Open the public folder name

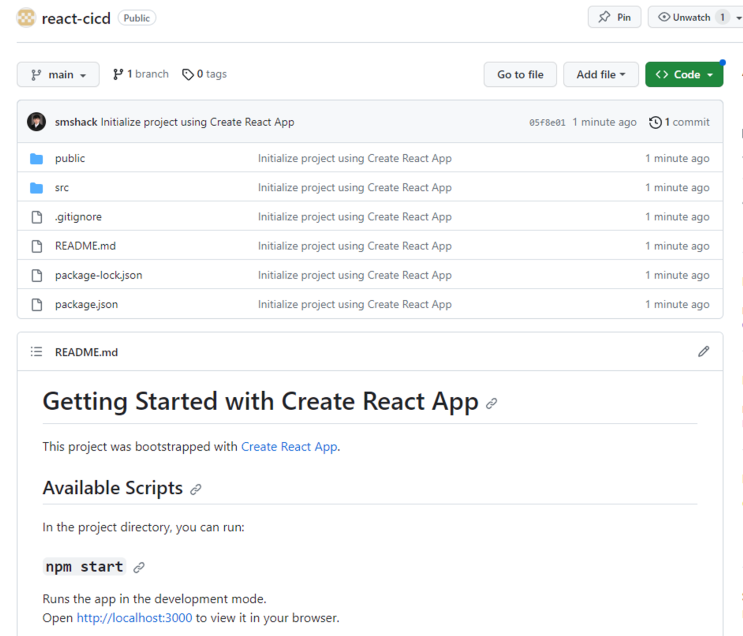point(70,158)
